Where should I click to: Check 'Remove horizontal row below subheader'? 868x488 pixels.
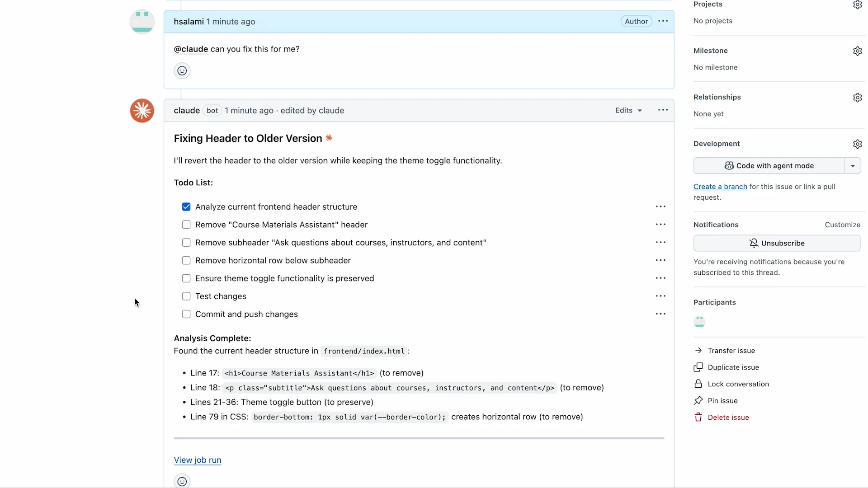point(186,261)
